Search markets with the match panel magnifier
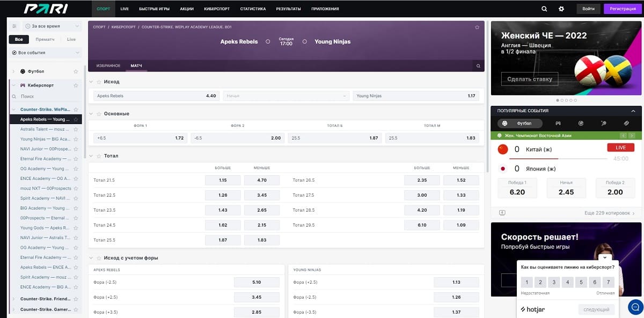Viewport: 644px width, 318px height. 478,66
